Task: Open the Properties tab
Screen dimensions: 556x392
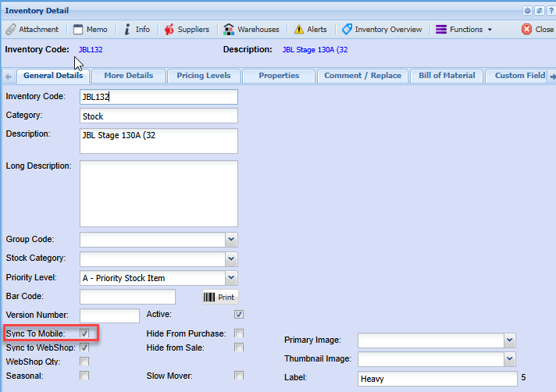Action: (x=279, y=76)
